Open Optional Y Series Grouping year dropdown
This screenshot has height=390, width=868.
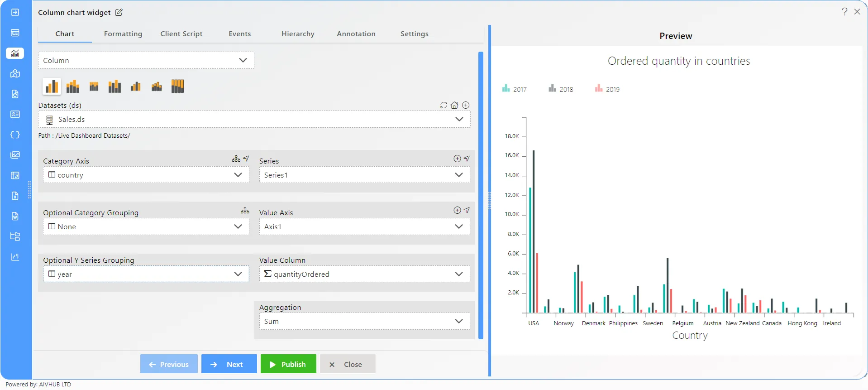click(146, 274)
